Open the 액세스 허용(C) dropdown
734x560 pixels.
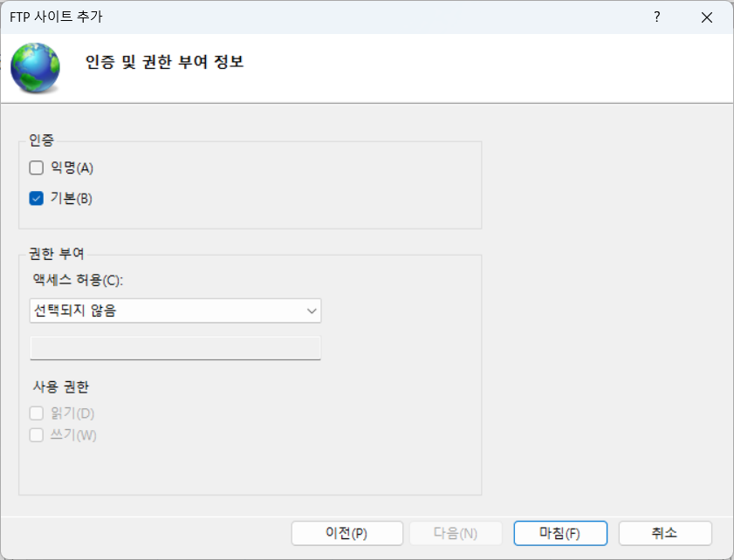pos(175,311)
